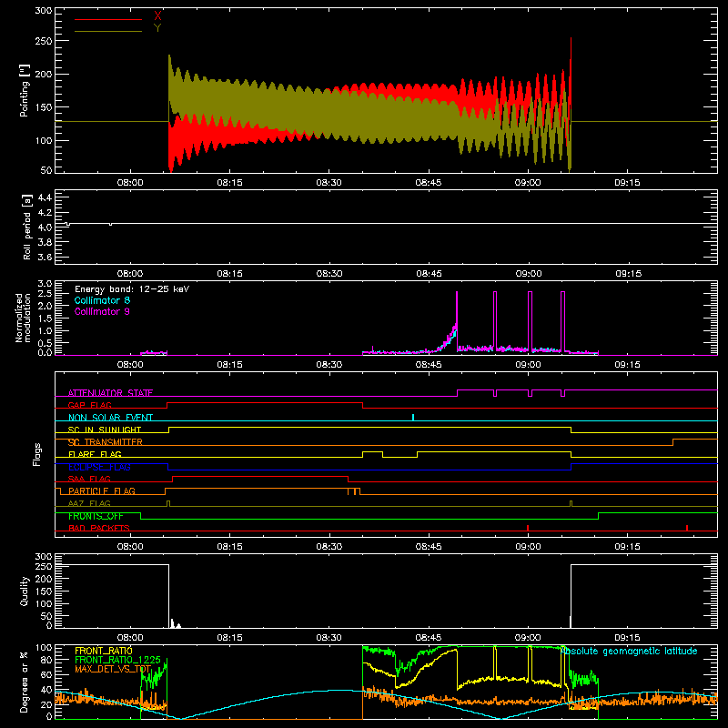Select the SC_TRANSMITTER flag label
This screenshot has height=728, width=728.
coord(106,442)
